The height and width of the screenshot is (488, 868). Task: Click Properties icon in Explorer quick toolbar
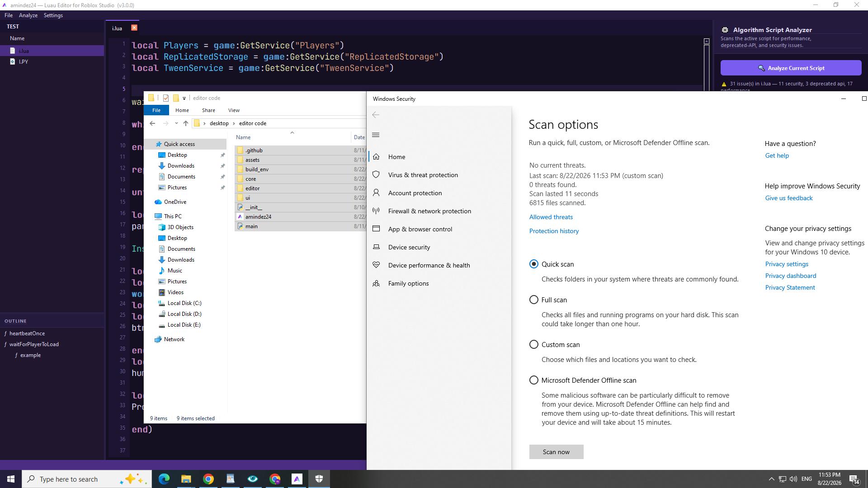[166, 98]
